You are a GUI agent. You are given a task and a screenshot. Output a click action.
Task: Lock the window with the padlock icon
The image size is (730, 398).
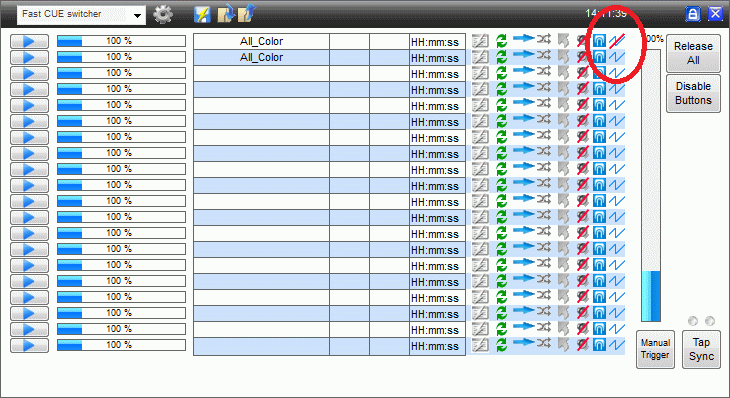[693, 14]
